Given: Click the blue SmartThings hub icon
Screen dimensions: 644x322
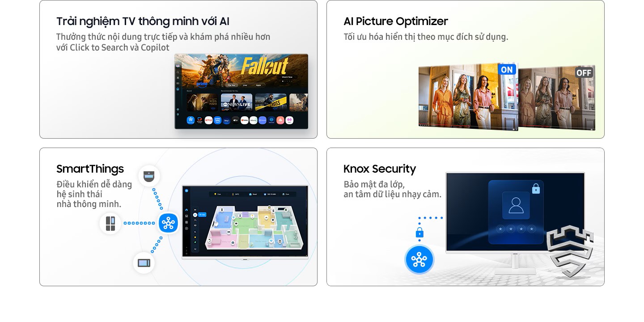Looking at the screenshot, I should 169,223.
